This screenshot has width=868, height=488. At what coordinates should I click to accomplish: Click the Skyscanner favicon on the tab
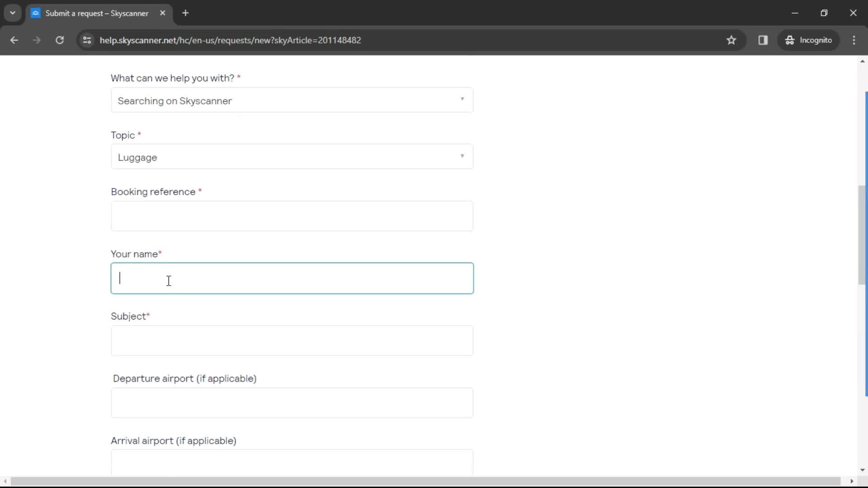pyautogui.click(x=36, y=13)
